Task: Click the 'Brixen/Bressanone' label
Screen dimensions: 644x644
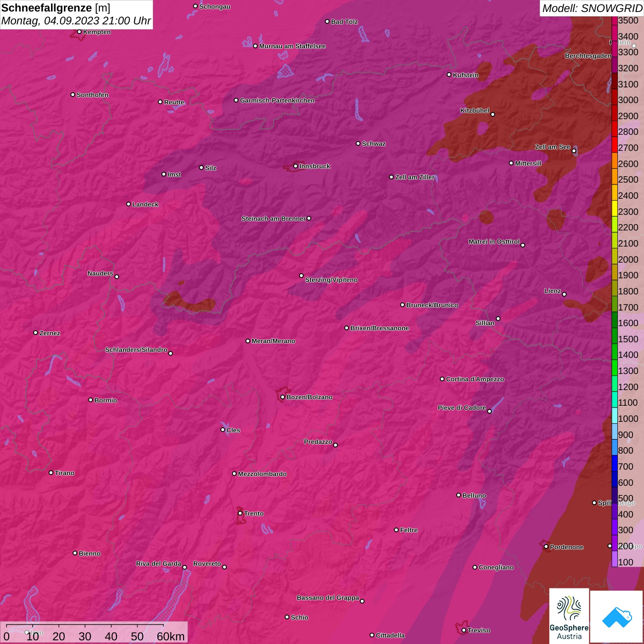Action: [x=379, y=328]
